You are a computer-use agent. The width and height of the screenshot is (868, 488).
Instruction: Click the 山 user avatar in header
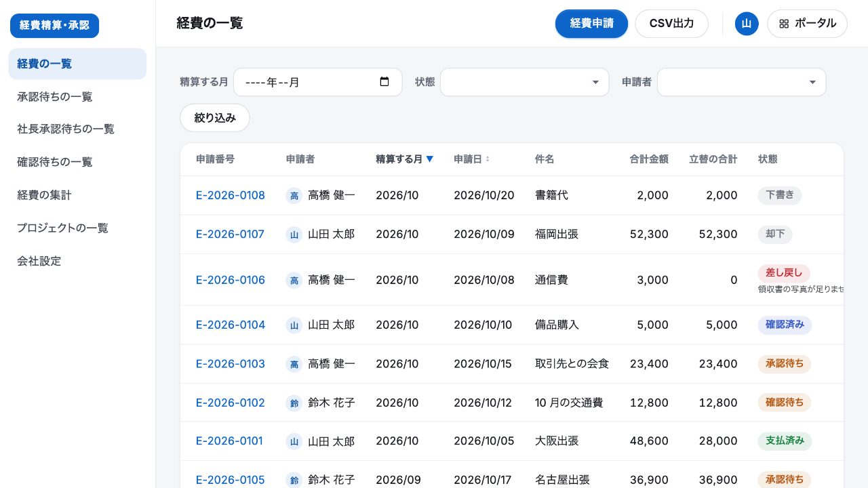pos(747,24)
